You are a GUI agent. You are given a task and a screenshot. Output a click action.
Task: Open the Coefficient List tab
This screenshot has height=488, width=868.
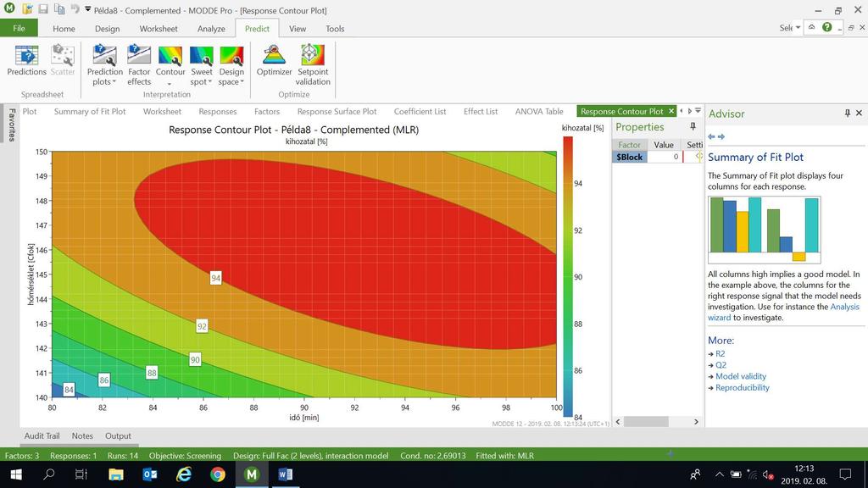pos(420,111)
